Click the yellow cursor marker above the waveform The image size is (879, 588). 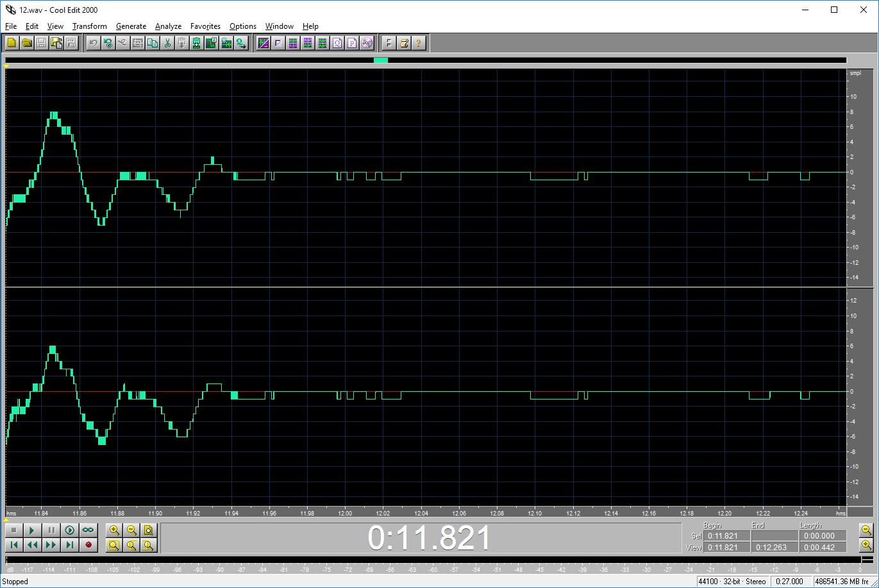pyautogui.click(x=6, y=66)
